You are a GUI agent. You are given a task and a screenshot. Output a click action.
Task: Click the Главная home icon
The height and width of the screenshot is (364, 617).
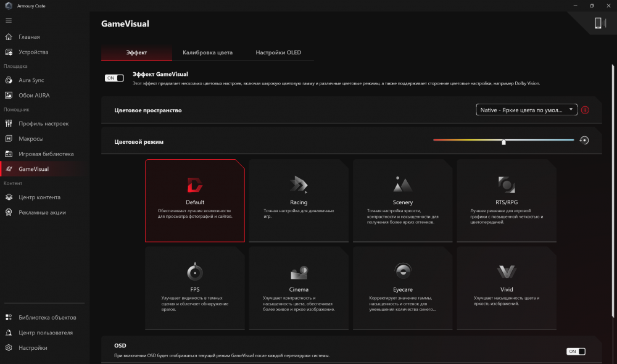(x=9, y=36)
